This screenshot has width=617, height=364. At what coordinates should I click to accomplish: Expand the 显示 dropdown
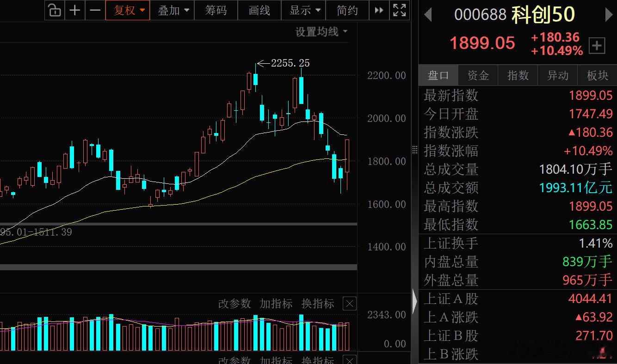pyautogui.click(x=303, y=10)
